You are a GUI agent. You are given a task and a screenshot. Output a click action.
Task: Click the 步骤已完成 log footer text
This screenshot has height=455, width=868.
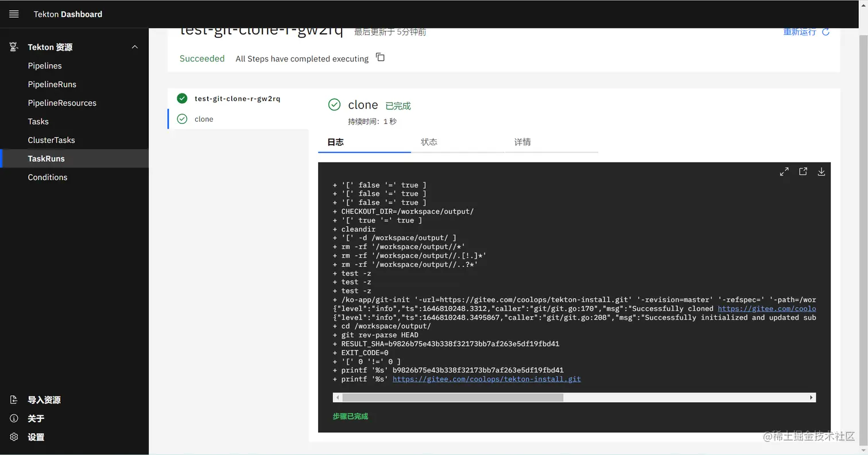pyautogui.click(x=350, y=417)
